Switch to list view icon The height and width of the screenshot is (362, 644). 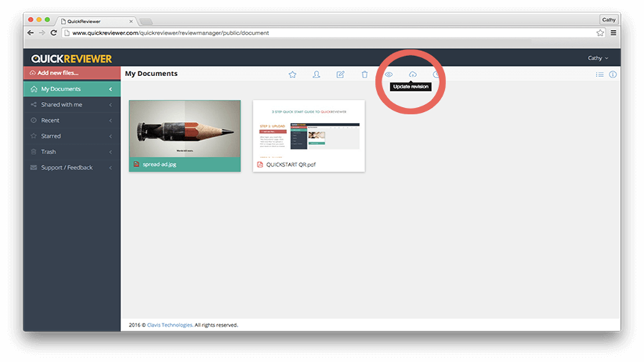pyautogui.click(x=599, y=74)
